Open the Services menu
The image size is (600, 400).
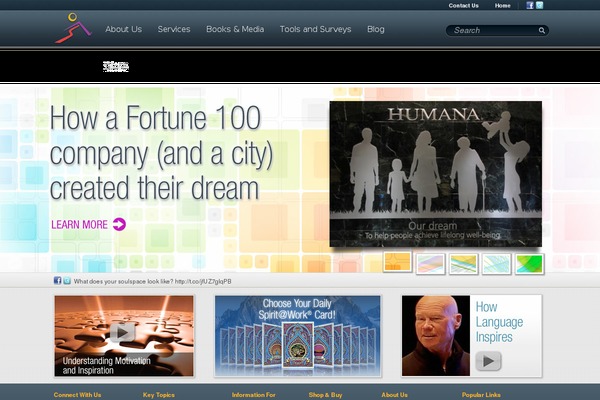pos(174,29)
